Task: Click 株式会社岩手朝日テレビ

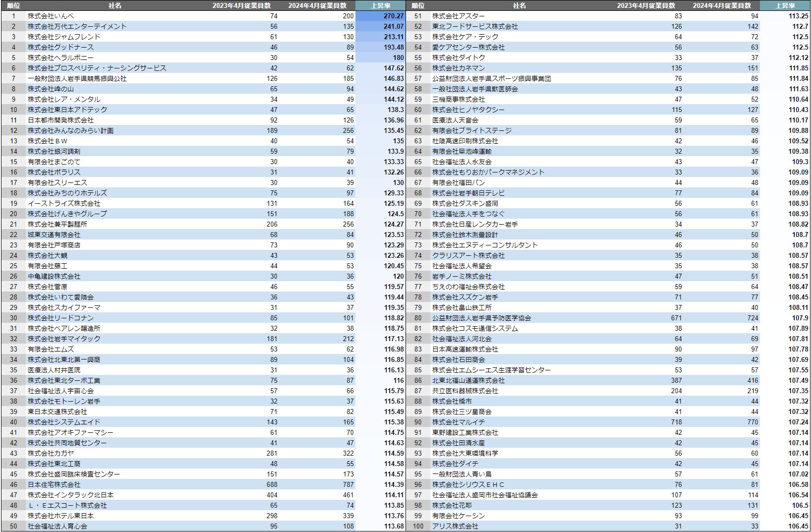Action: pos(468,193)
